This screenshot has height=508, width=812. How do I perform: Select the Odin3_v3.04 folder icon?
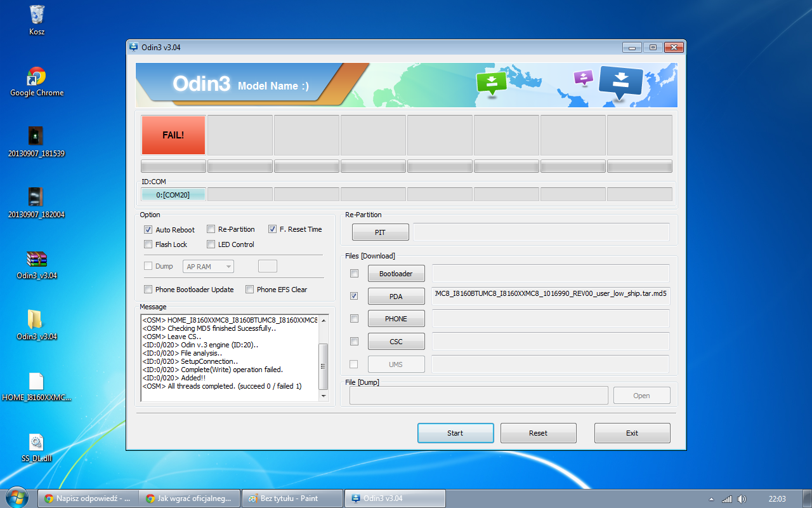click(37, 324)
